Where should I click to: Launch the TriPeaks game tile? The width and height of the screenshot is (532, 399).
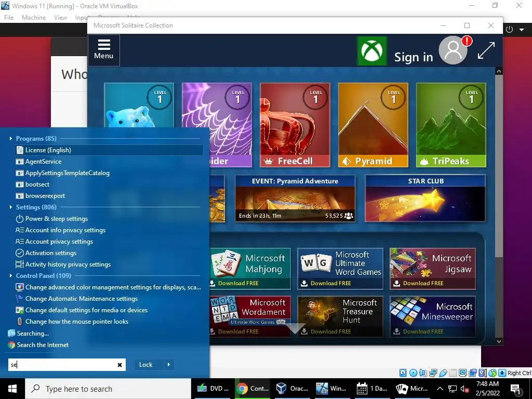tap(451, 125)
